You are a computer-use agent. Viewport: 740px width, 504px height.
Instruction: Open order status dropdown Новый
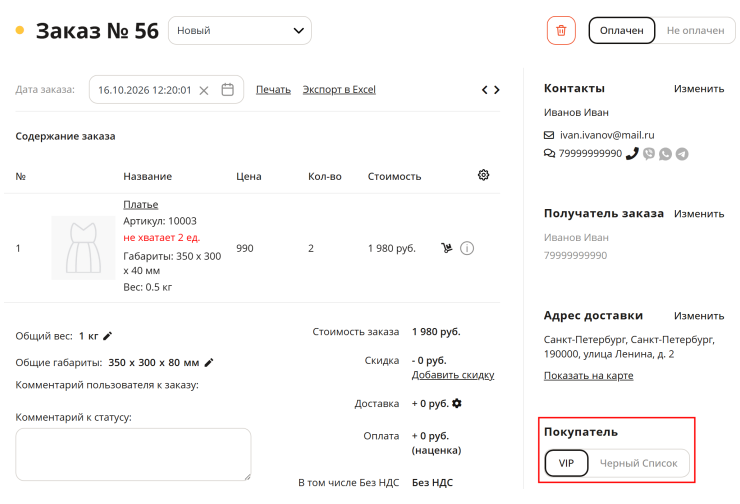point(240,31)
